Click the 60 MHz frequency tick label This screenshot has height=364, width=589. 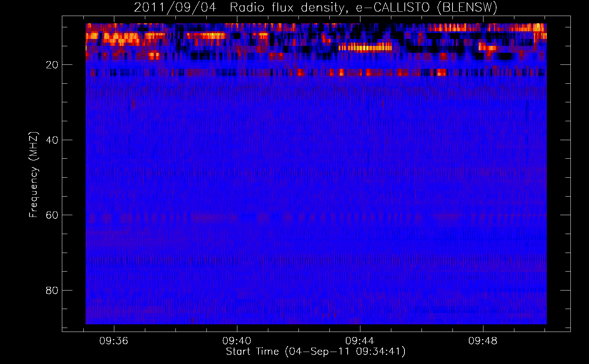point(52,215)
